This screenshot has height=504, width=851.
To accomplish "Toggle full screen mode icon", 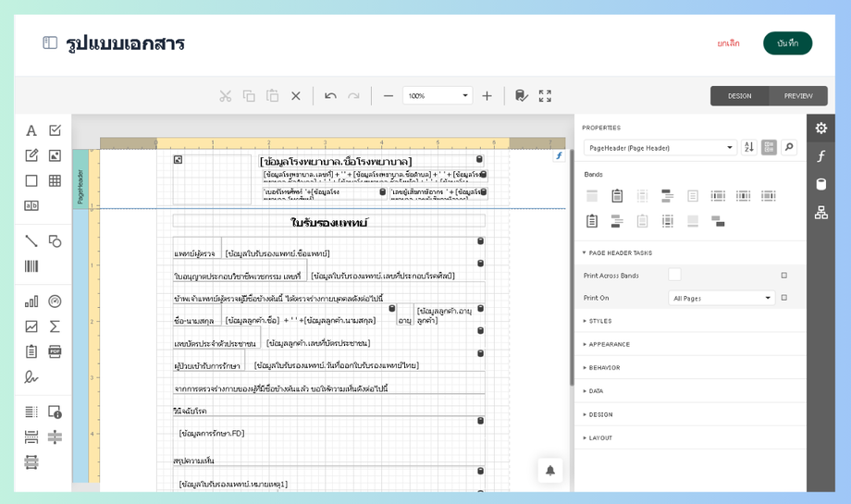I will pos(545,96).
